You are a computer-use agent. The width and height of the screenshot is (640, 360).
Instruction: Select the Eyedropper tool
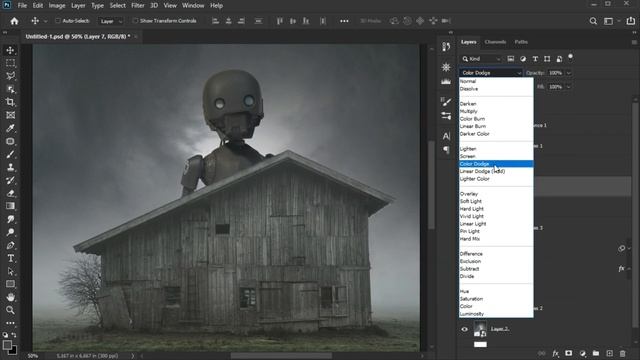click(x=10, y=128)
